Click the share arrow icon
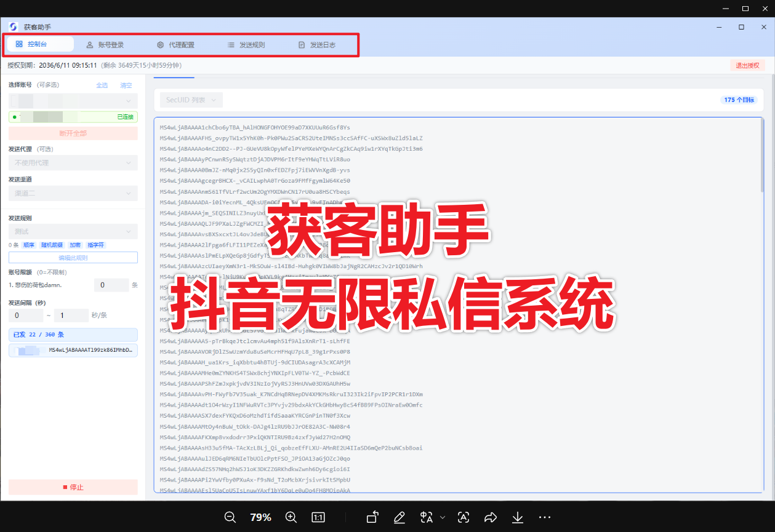Screen dimensions: 775x532 [x=491, y=517]
